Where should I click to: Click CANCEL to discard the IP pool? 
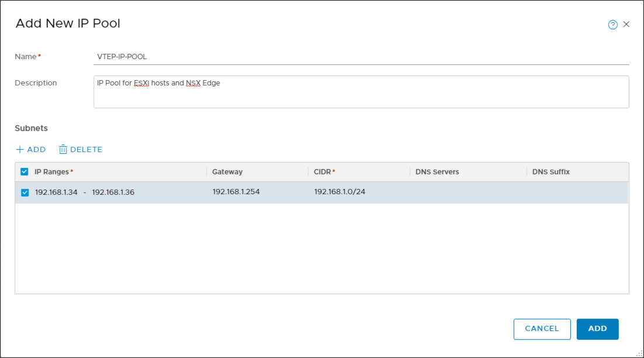[542, 329]
